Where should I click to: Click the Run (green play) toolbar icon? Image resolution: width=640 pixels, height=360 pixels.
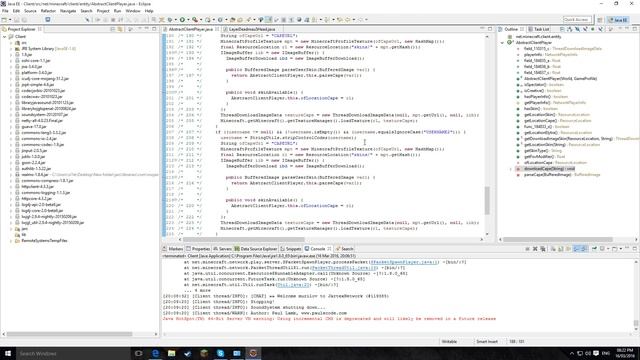(182, 20)
